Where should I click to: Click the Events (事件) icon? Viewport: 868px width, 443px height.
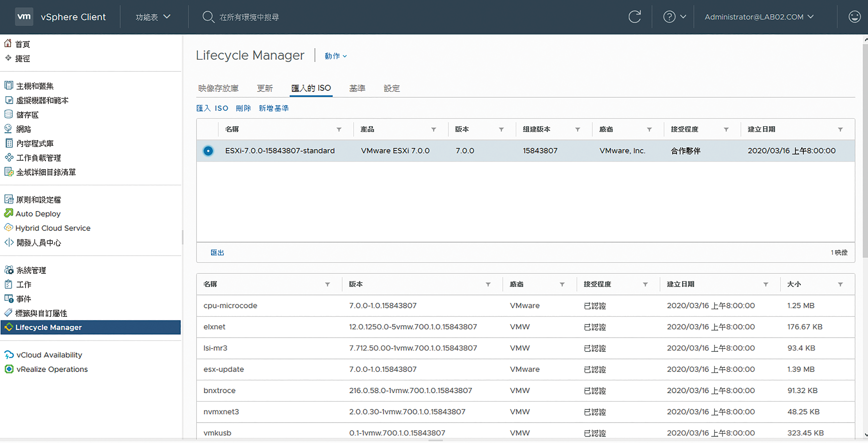(9, 299)
